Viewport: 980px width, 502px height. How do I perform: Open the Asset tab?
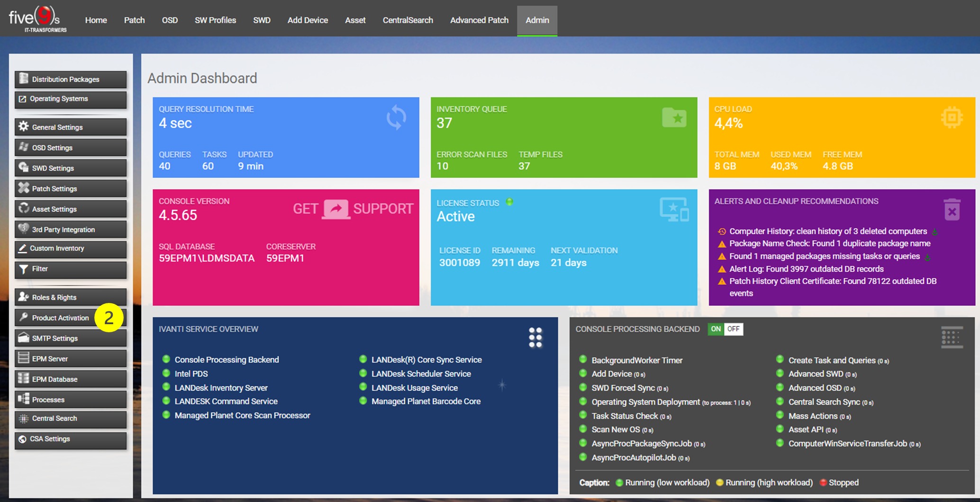(355, 20)
